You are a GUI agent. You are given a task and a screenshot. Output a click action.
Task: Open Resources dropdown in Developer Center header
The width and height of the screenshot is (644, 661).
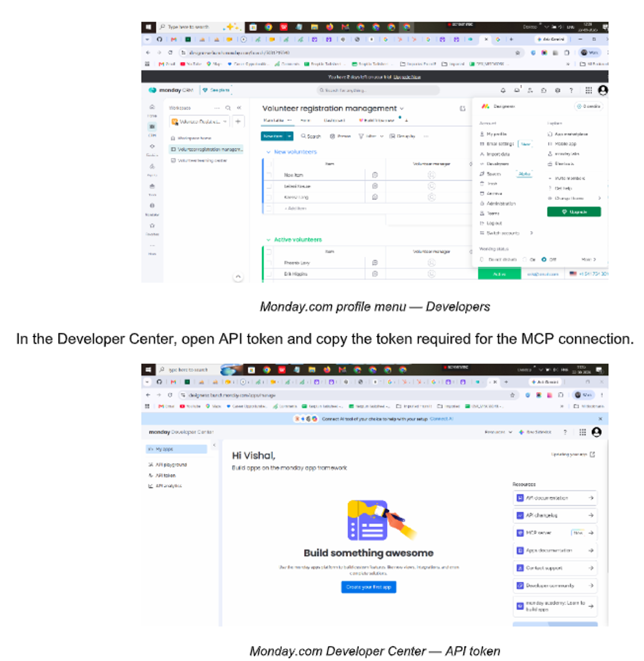(498, 432)
